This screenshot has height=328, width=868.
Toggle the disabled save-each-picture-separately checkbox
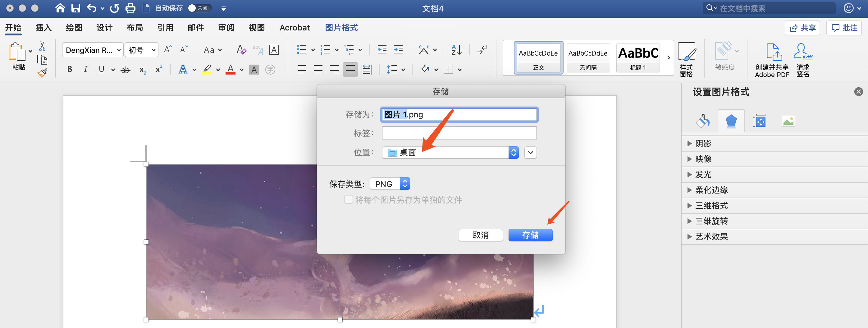point(349,200)
